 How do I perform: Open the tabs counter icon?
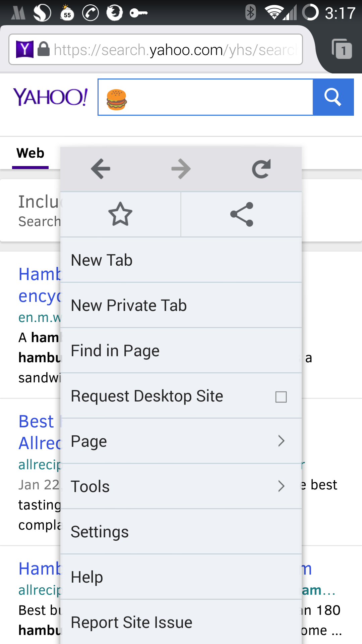[x=342, y=49]
